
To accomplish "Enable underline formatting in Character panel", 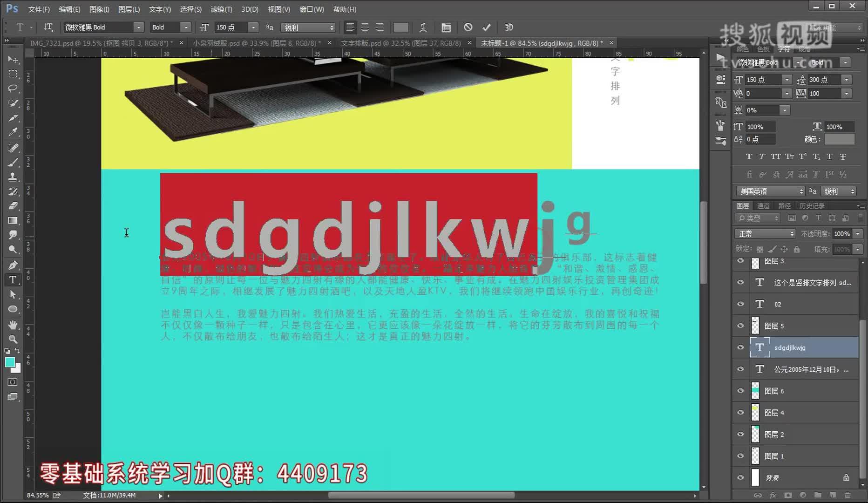I will [x=829, y=156].
